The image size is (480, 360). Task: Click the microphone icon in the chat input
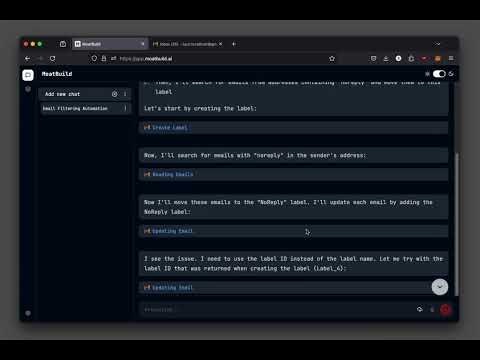(x=432, y=310)
